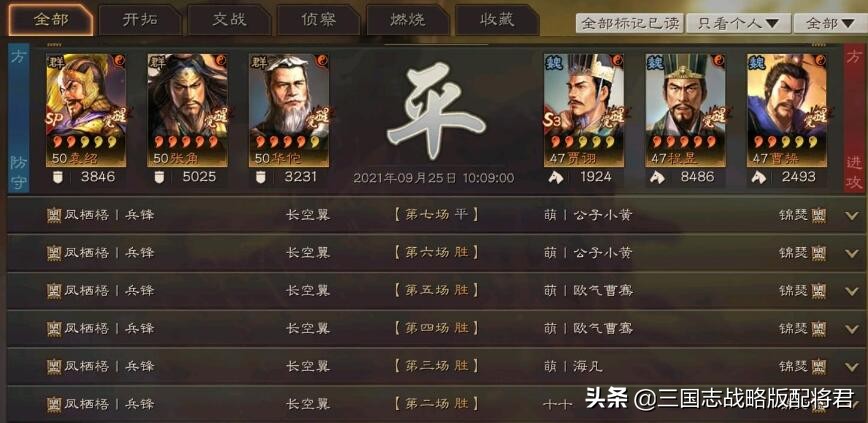This screenshot has width=868, height=423.
Task: Open the 只看个人 filter dropdown
Action: tap(737, 23)
